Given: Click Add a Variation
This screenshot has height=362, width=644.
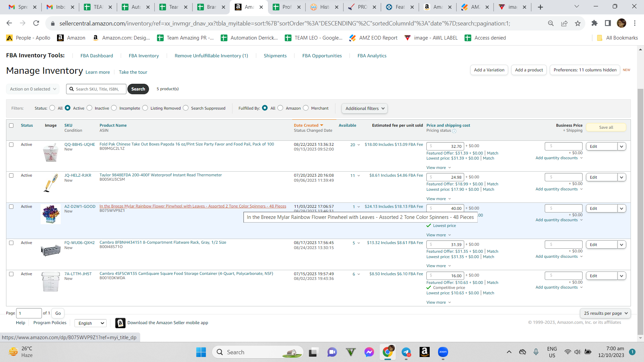Looking at the screenshot, I should tap(489, 70).
